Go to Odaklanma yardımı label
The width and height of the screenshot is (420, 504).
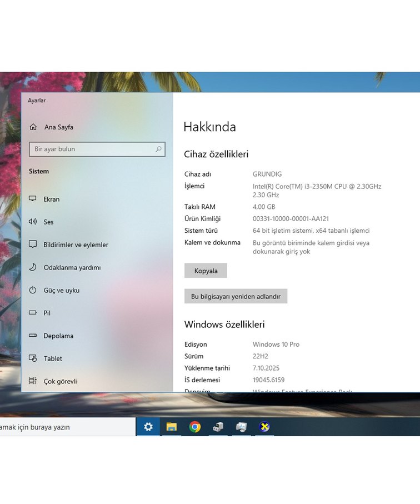72,268
